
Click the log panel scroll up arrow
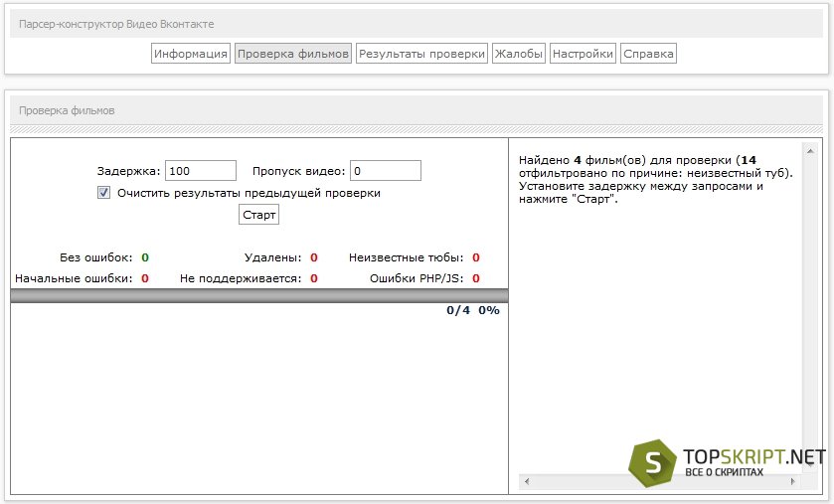[809, 151]
